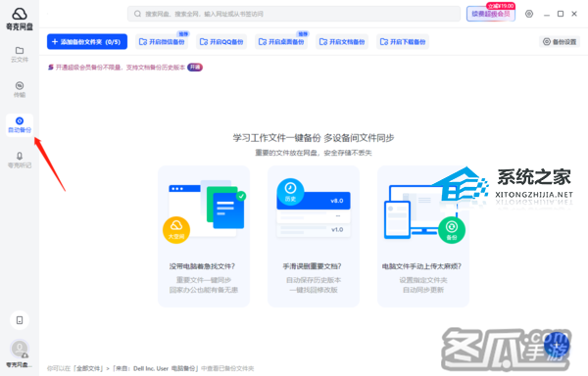Image resolution: width=588 pixels, height=376 pixels.
Task: Click the 开通 badge in the promo banner
Action: coord(195,67)
